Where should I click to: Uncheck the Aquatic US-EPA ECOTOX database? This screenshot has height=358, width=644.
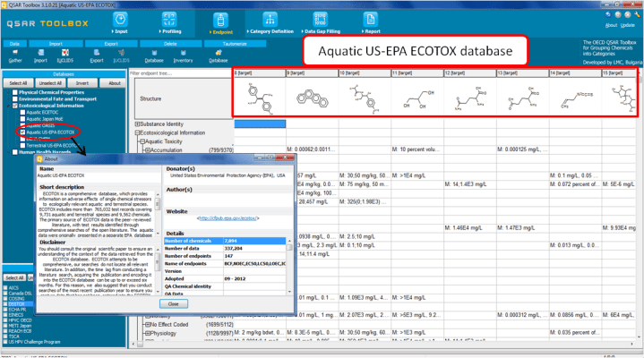[21, 132]
